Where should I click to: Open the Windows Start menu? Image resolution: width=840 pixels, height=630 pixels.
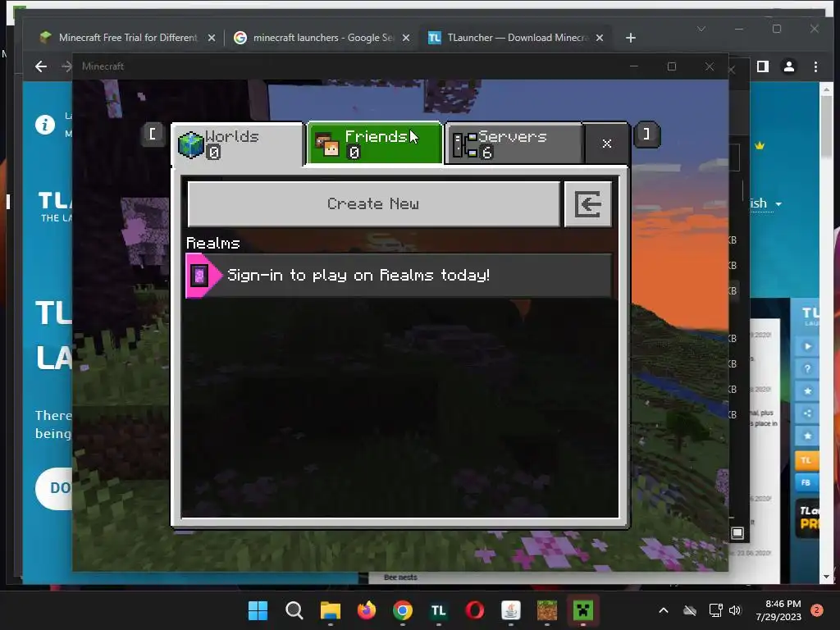point(258,610)
